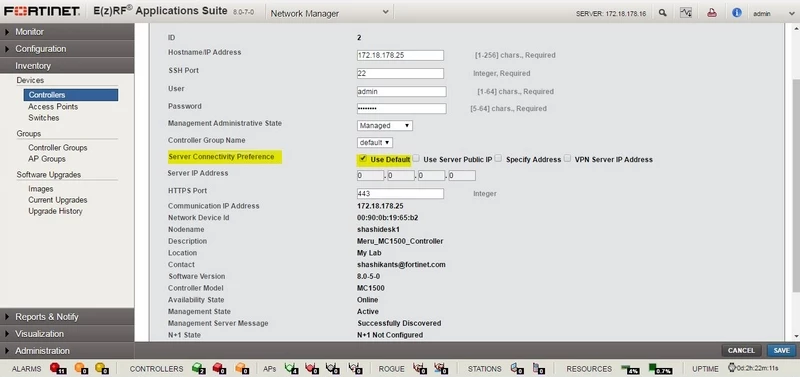Click the orange controllers status icon
Image resolution: width=800 pixels, height=377 pixels.
click(x=241, y=368)
